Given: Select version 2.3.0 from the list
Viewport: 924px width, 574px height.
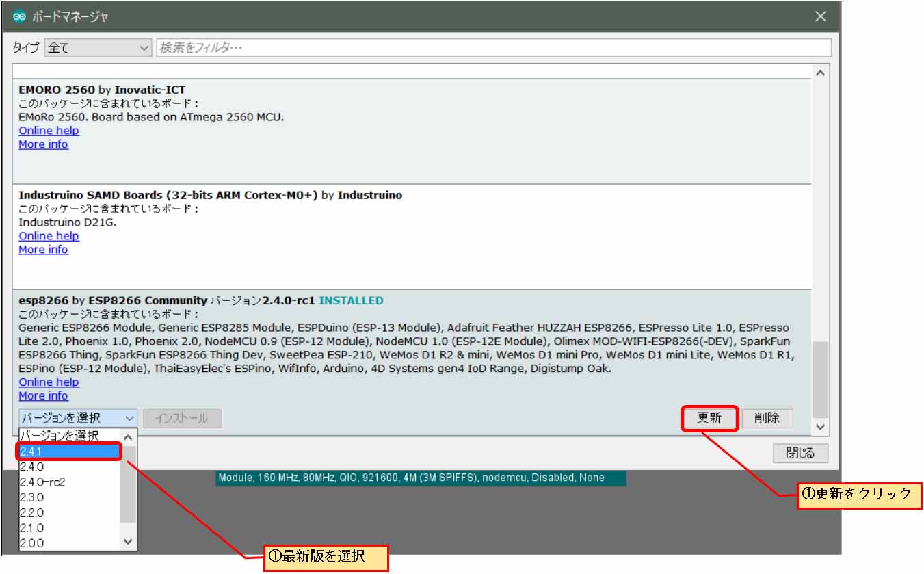Looking at the screenshot, I should (x=69, y=497).
